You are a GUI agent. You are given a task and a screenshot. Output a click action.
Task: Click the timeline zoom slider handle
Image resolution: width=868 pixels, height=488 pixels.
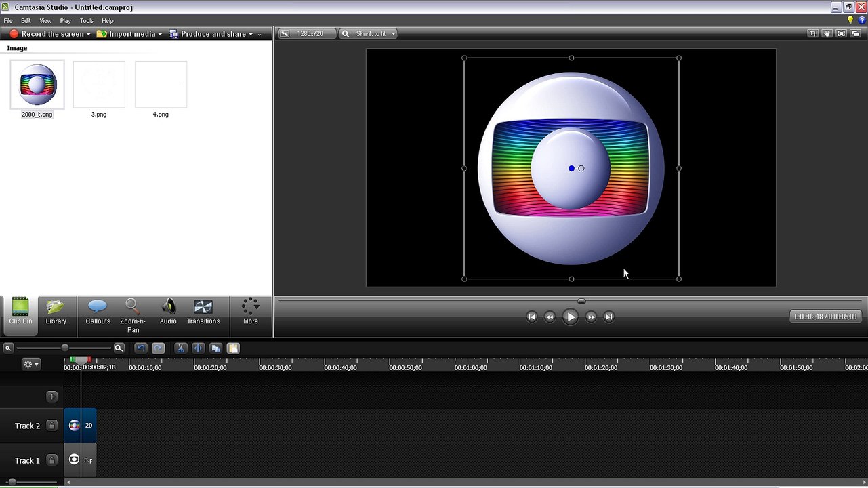coord(65,348)
